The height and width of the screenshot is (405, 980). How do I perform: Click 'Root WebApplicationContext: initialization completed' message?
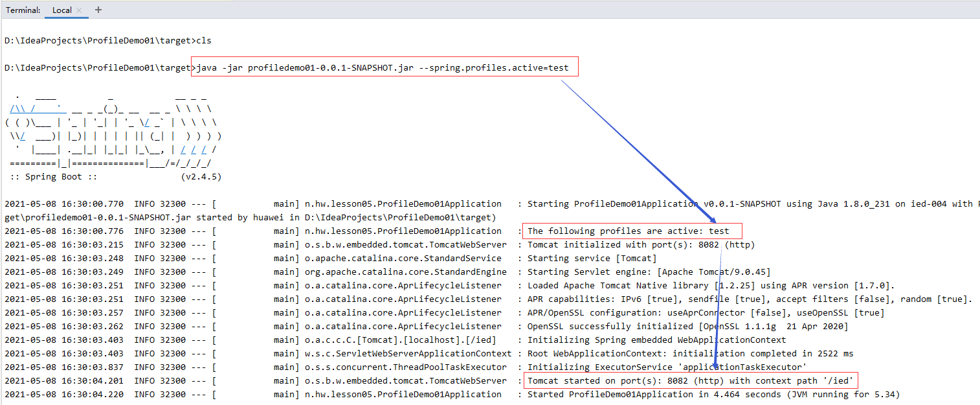coord(691,353)
